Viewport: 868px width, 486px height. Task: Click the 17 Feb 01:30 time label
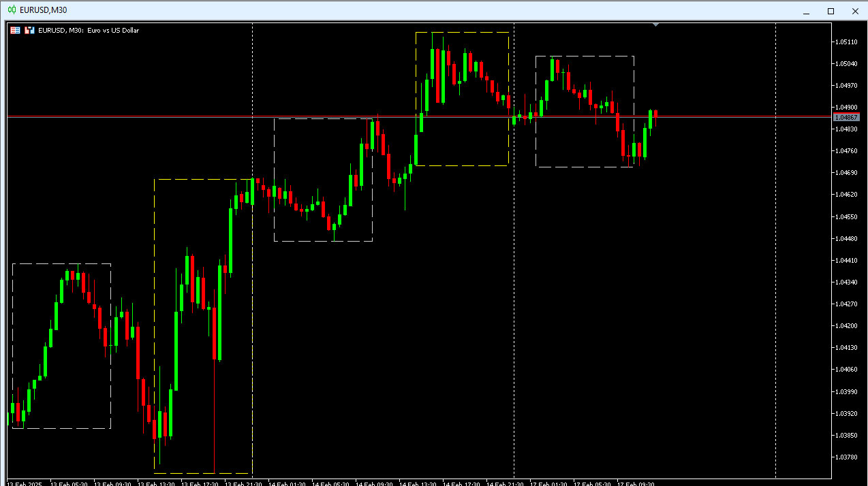[x=548, y=483]
